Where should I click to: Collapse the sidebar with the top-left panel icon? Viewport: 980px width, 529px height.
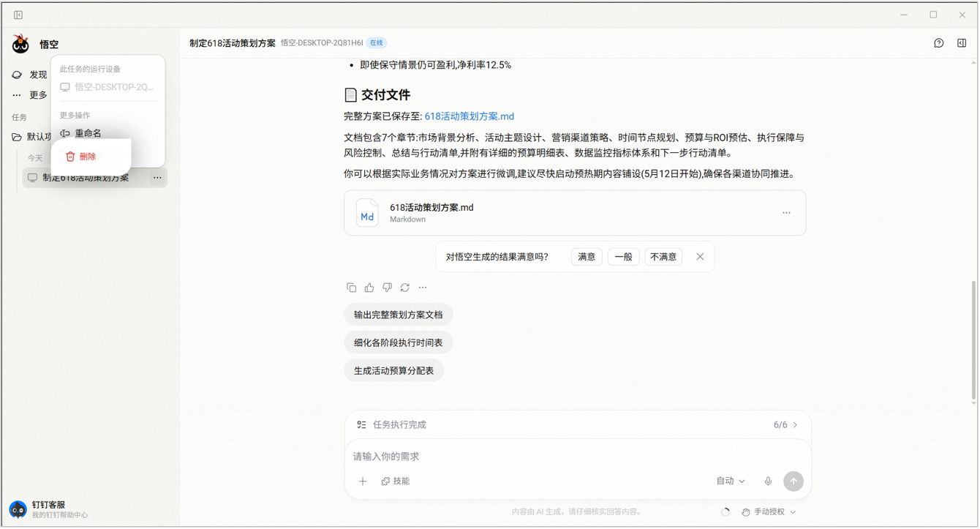pos(18,15)
